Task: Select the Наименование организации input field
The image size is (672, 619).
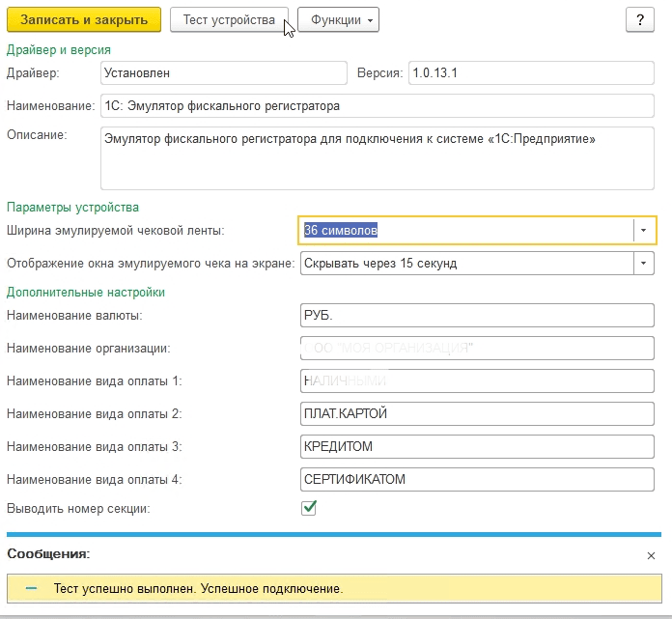Action: (477, 349)
